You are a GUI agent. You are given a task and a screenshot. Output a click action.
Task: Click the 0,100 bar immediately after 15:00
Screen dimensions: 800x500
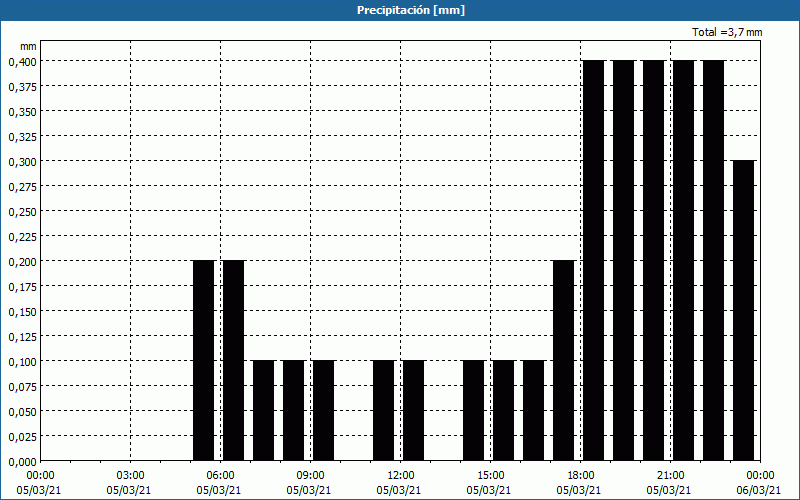tap(504, 411)
